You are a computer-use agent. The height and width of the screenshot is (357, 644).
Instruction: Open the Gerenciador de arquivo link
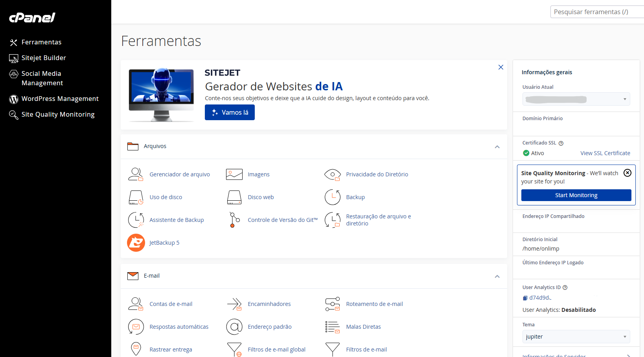180,174
